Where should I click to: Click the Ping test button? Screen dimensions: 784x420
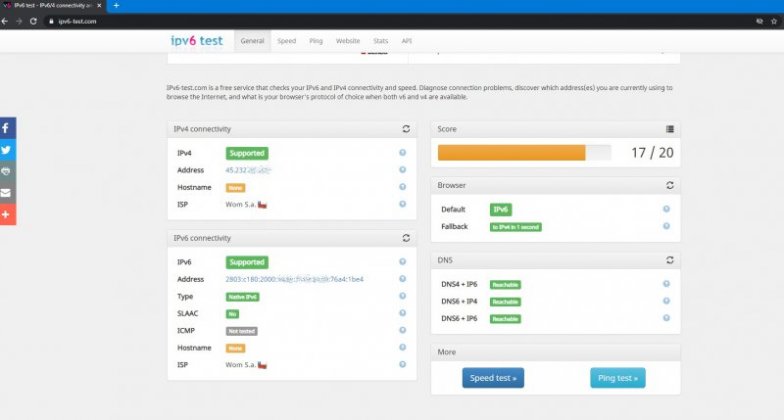[x=618, y=378]
